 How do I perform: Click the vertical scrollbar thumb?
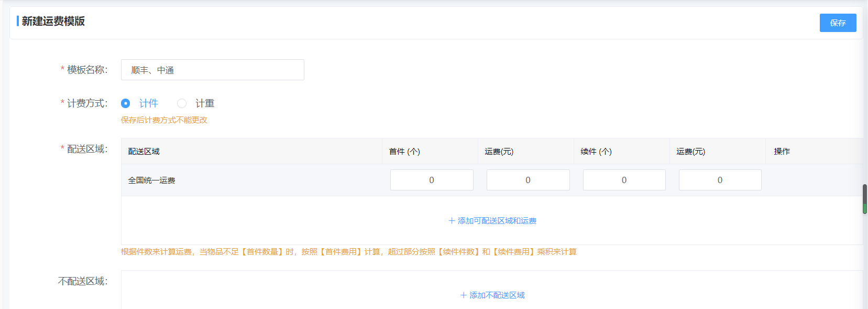click(x=864, y=199)
